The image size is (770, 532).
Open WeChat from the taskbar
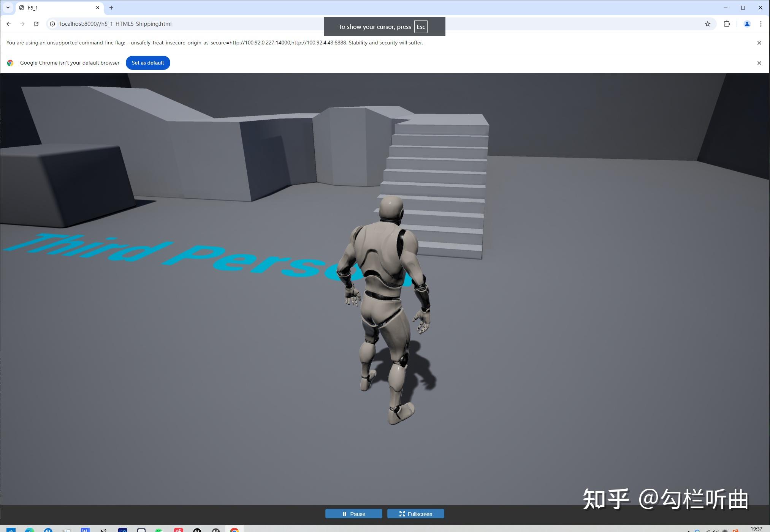160,529
